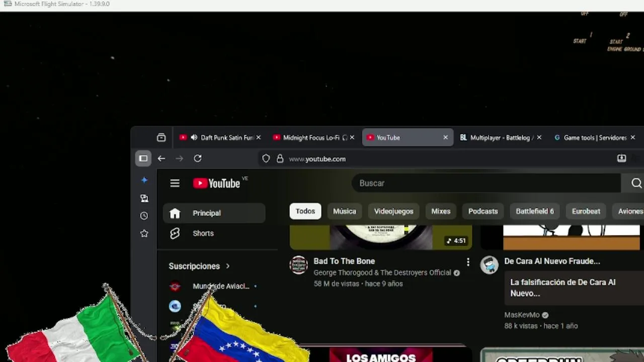Open Mundo de Aviación channel avatar

pos(175,286)
